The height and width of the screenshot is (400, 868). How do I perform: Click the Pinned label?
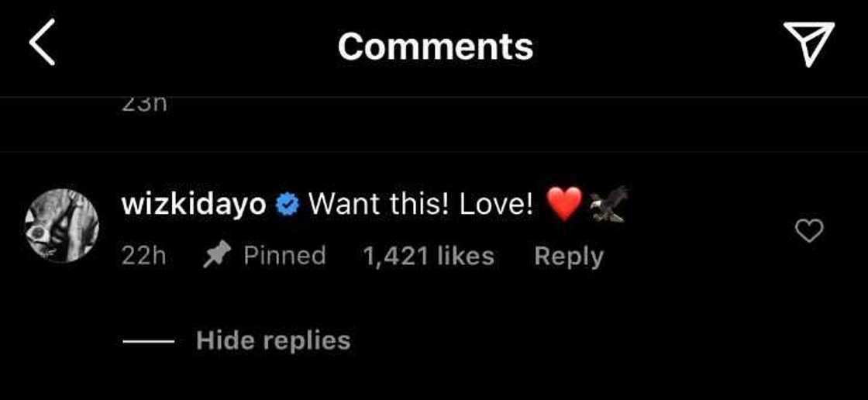click(x=284, y=256)
